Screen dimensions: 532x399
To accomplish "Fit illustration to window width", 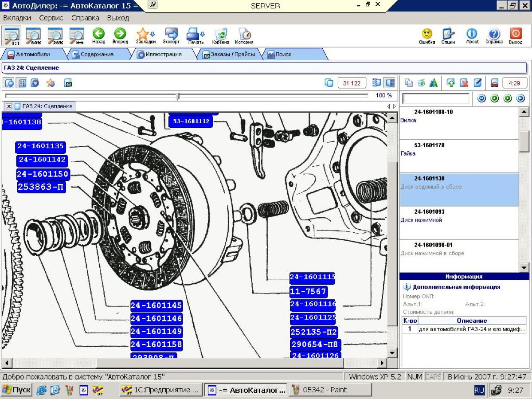I will point(77,35).
